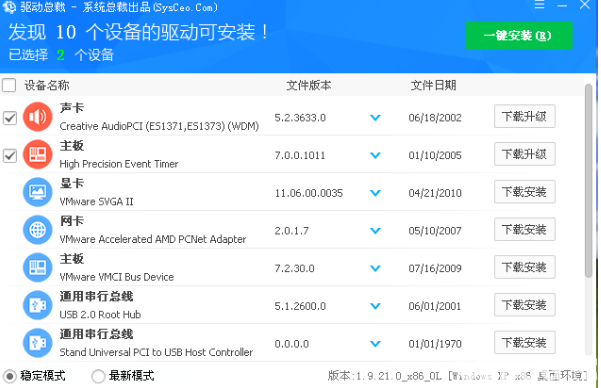
Task: Toggle the select-all devices checkbox
Action: (x=9, y=85)
